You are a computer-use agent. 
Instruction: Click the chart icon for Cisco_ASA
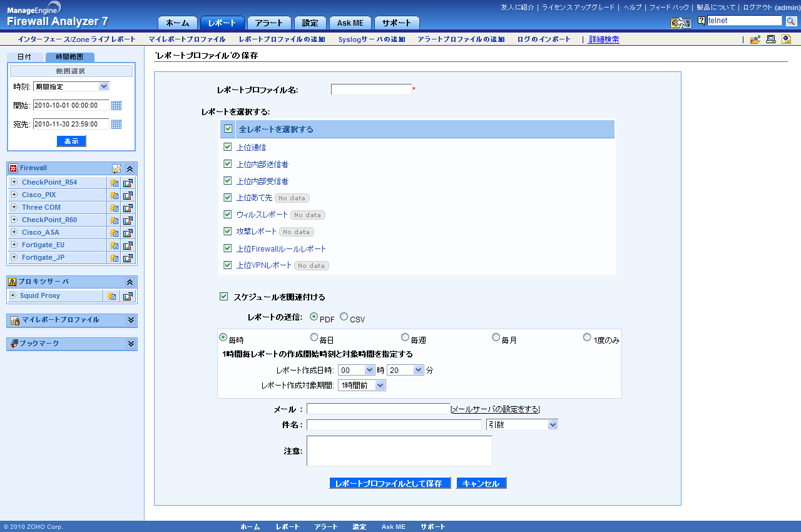128,233
